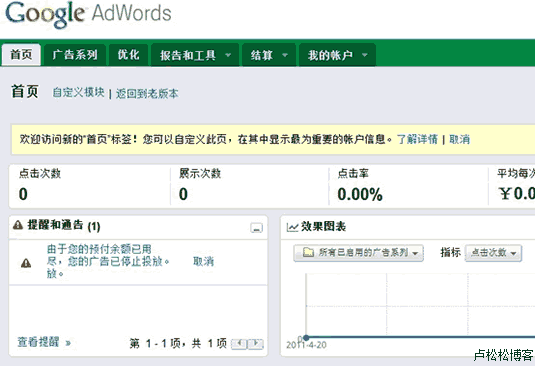Open the 优化 tab
Viewport: 536px width, 366px height.
pyautogui.click(x=128, y=55)
